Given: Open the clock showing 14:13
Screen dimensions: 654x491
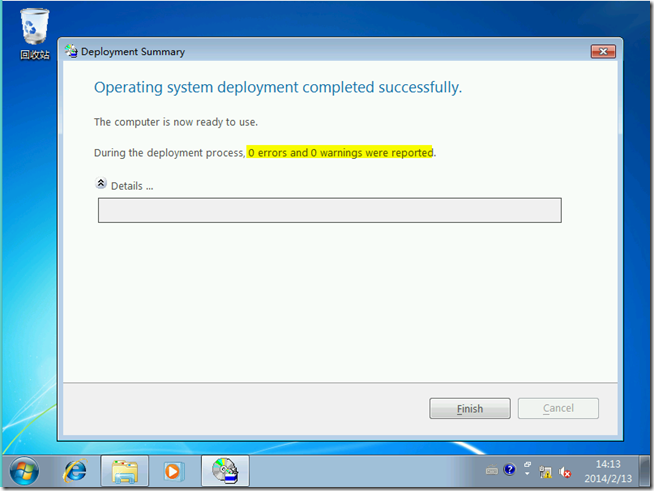Looking at the screenshot, I should click(x=608, y=471).
